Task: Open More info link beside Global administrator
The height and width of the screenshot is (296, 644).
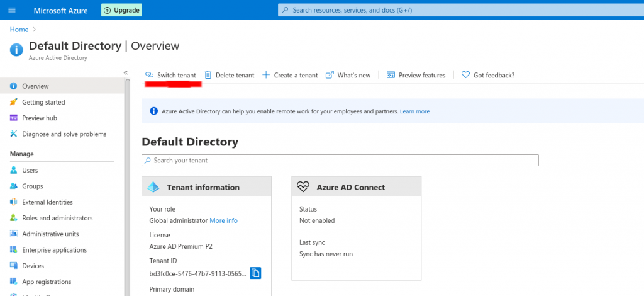Action: pos(223,221)
